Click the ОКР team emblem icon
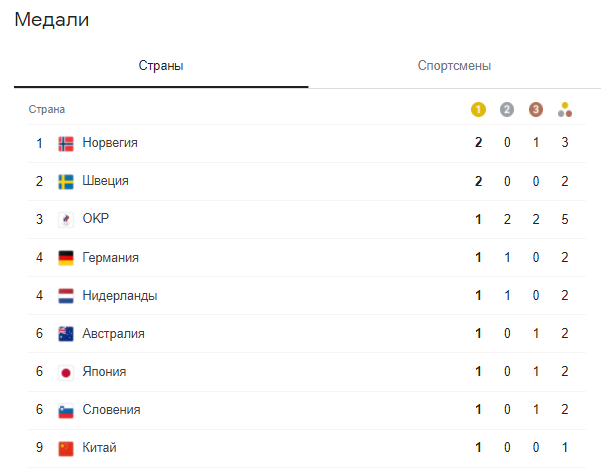 (66, 219)
